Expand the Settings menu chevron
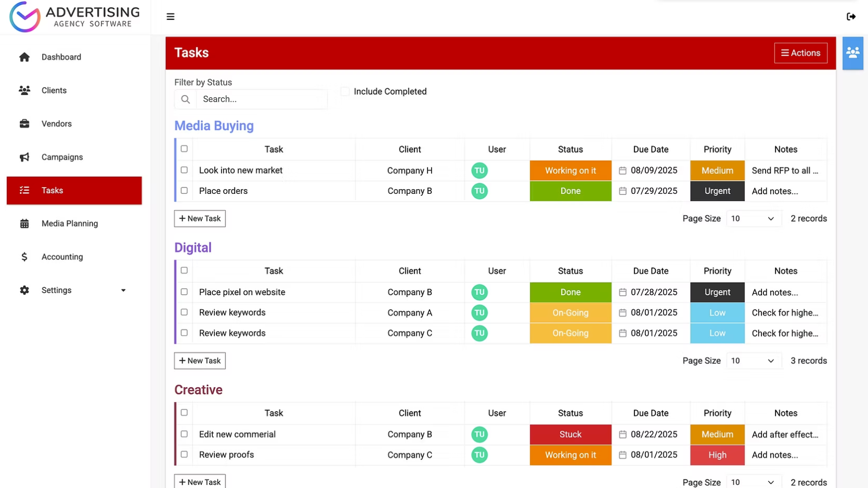 (123, 290)
